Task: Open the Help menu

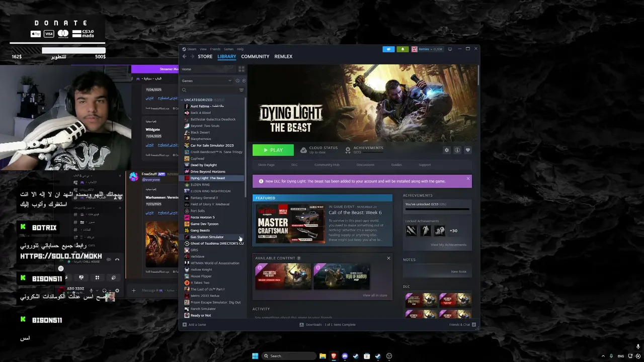Action: [240, 49]
